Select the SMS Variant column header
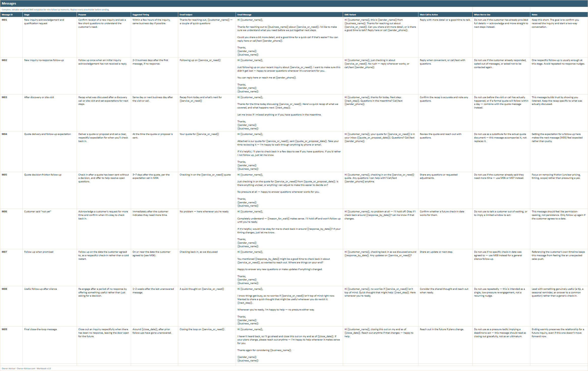588x371 pixels. point(380,15)
